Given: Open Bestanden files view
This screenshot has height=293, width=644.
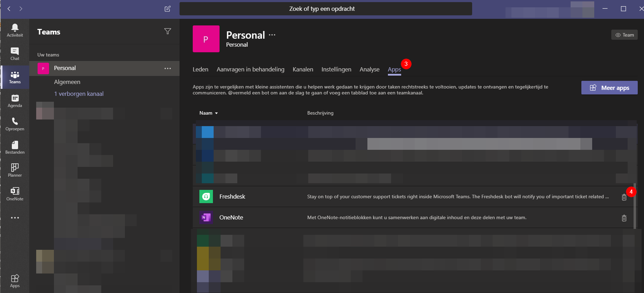Looking at the screenshot, I should [15, 147].
